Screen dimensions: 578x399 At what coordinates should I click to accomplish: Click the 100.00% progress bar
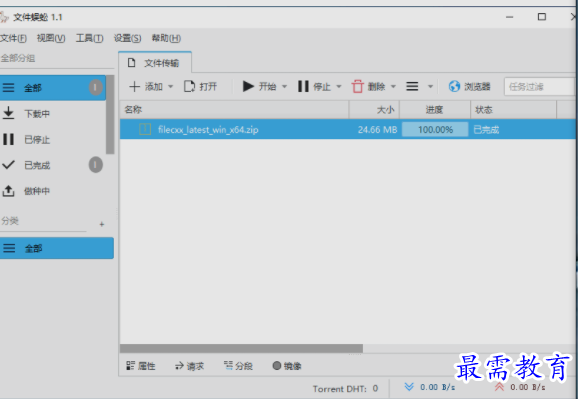pos(435,130)
